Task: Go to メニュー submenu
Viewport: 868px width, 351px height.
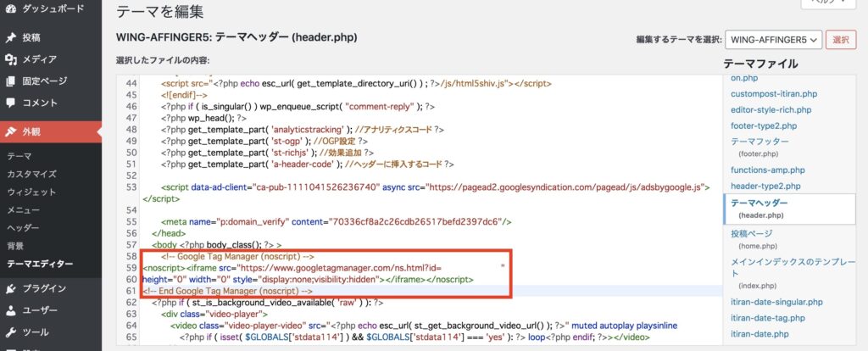Action: [x=23, y=209]
